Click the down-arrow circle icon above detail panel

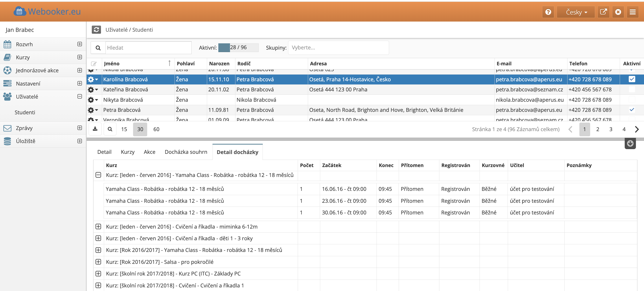pos(630,143)
